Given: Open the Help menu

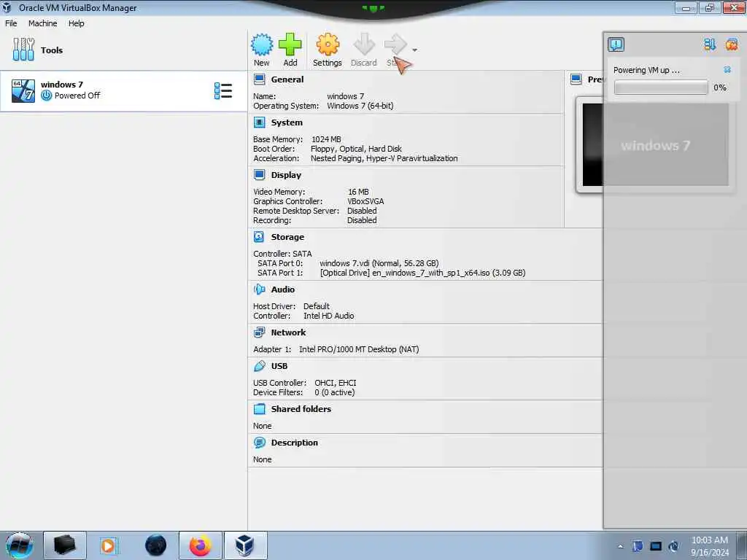Looking at the screenshot, I should [x=76, y=23].
